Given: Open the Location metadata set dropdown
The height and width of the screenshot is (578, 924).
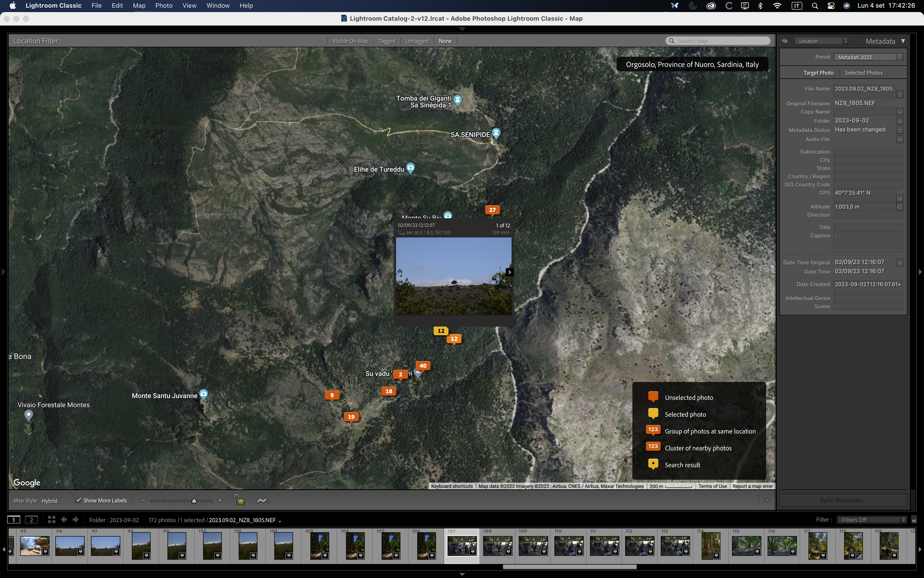Looking at the screenshot, I should click(821, 41).
